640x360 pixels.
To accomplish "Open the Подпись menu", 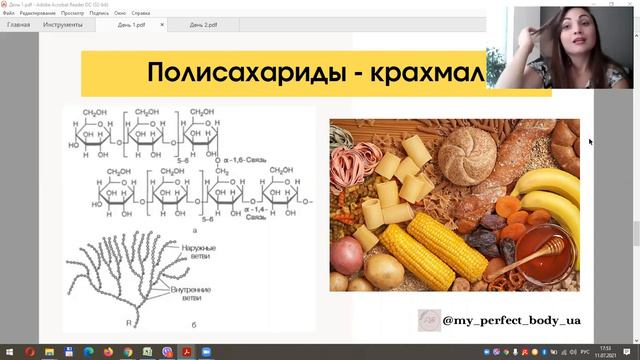I will click(x=99, y=13).
